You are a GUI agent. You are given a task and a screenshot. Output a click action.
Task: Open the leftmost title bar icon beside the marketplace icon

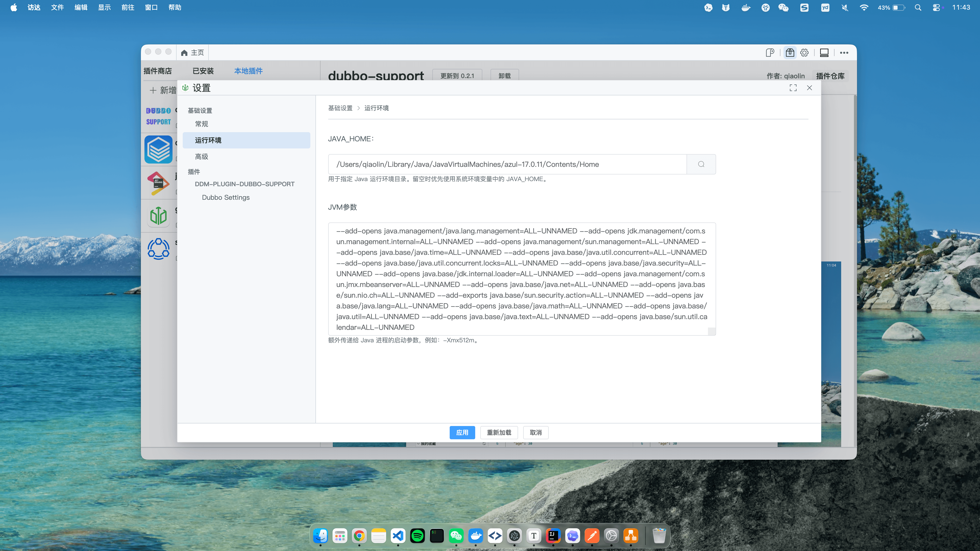tap(770, 53)
